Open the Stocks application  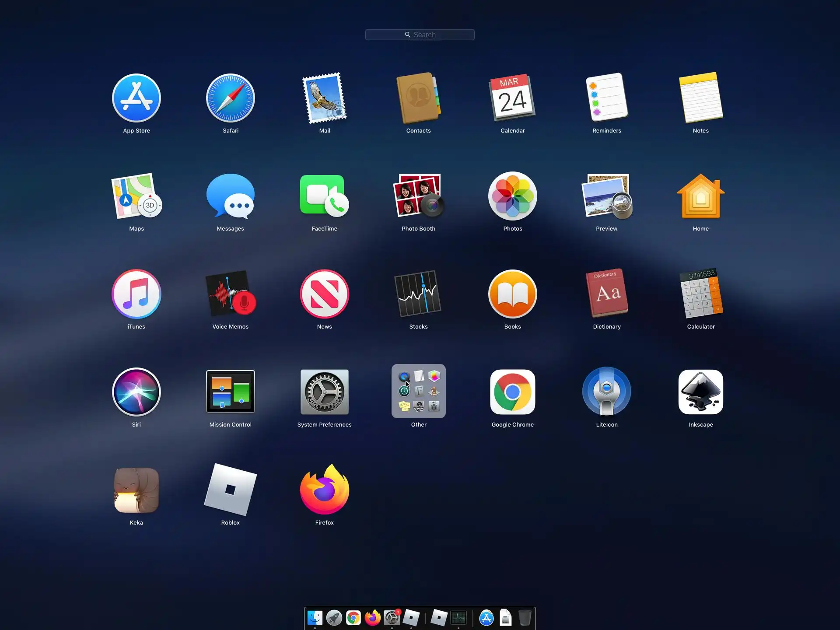pos(418,294)
